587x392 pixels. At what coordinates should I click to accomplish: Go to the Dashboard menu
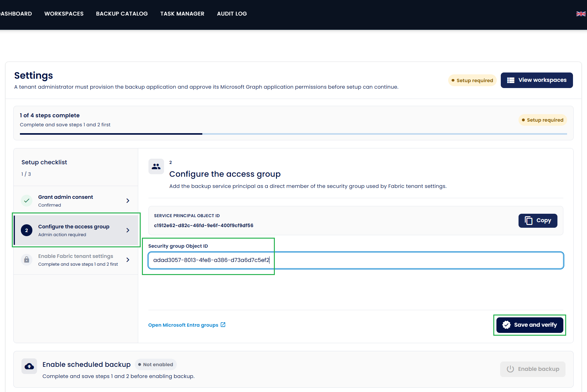16,14
